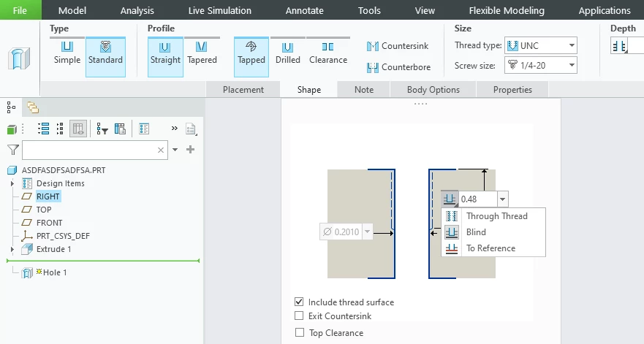Select the Standard hole type
644x344 pixels.
pos(105,57)
